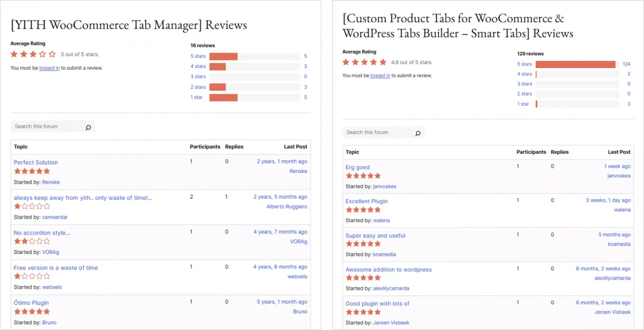The image size is (644, 330).
Task: Click the YITH average rating stars
Action: tap(33, 55)
